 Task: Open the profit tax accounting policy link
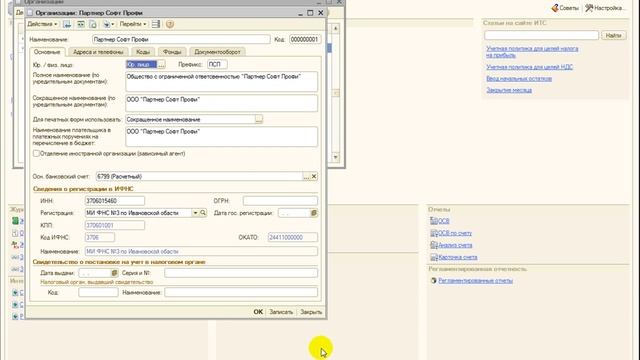pos(532,51)
